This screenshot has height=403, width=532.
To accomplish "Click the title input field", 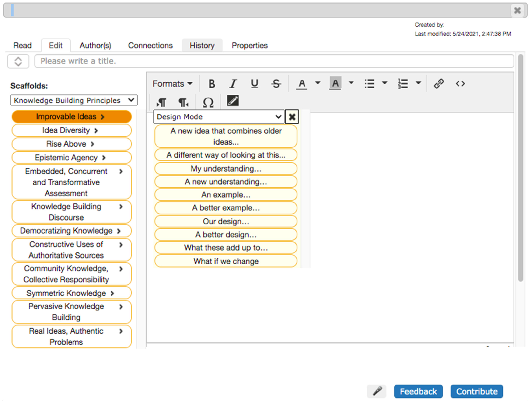I will (274, 61).
